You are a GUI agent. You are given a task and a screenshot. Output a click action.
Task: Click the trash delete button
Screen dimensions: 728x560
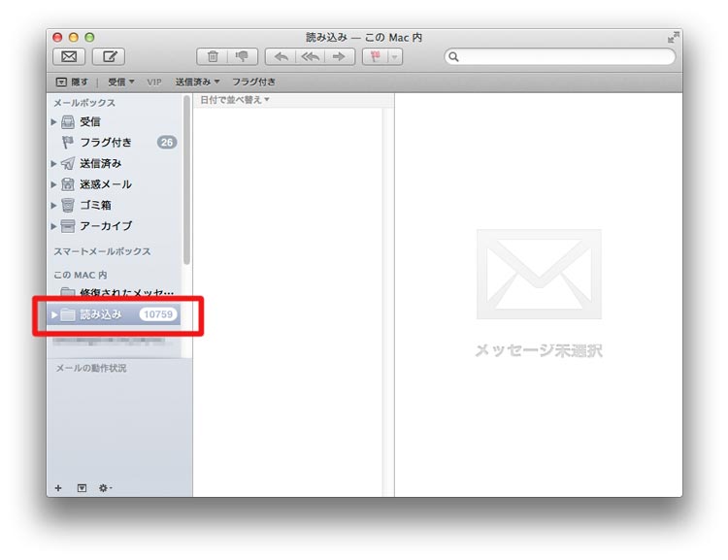(x=213, y=56)
